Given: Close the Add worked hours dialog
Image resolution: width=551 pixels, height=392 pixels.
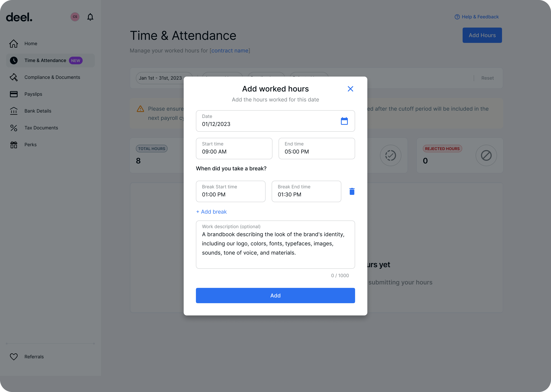Looking at the screenshot, I should pos(350,89).
